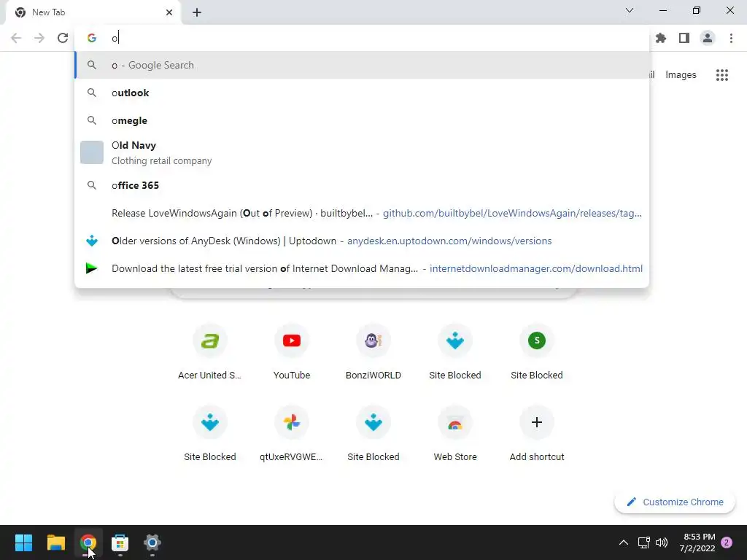This screenshot has height=560, width=747.
Task: Choose the 'o - Google Search' suggestion
Action: [362, 65]
